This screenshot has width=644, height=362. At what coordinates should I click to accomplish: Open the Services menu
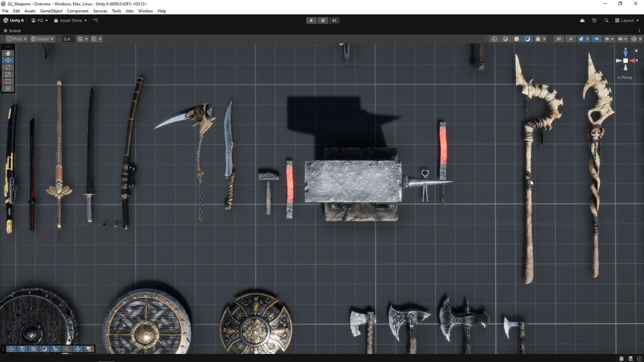pos(100,11)
